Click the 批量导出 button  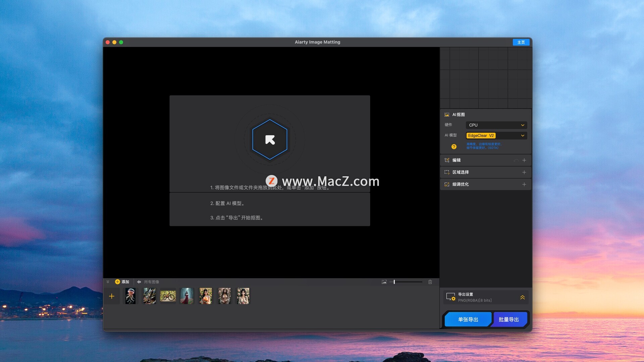509,319
